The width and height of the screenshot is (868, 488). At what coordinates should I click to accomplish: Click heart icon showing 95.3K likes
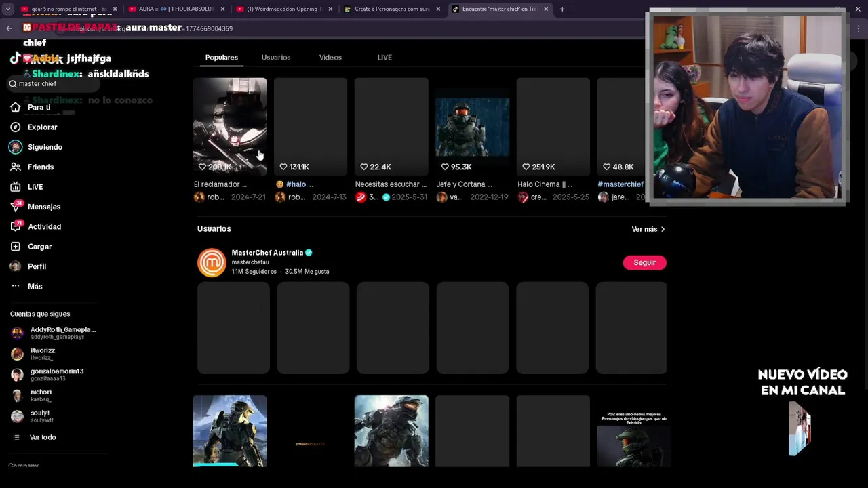[x=445, y=167]
